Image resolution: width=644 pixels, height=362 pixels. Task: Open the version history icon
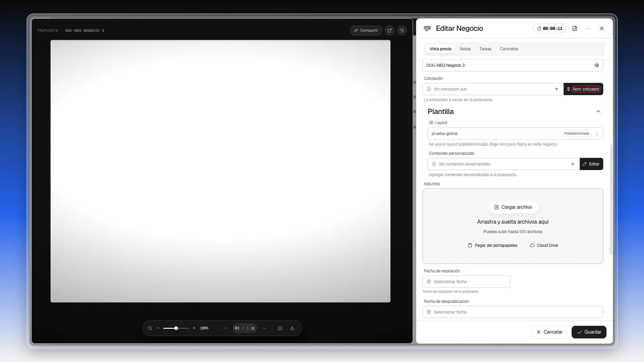401,31
